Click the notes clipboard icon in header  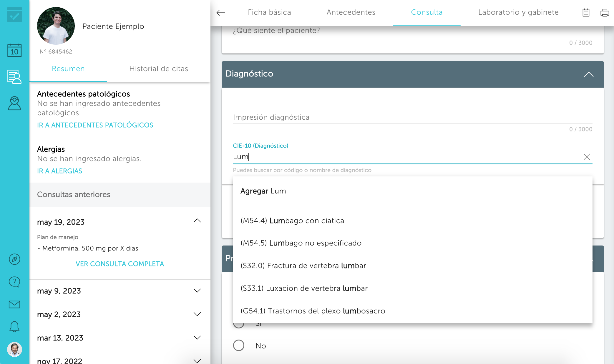coord(586,12)
